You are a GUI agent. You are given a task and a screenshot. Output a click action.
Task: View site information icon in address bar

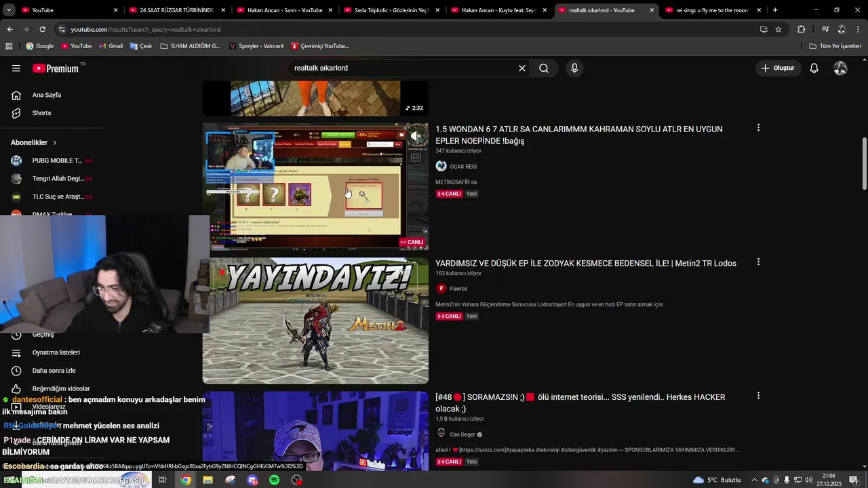tap(62, 30)
